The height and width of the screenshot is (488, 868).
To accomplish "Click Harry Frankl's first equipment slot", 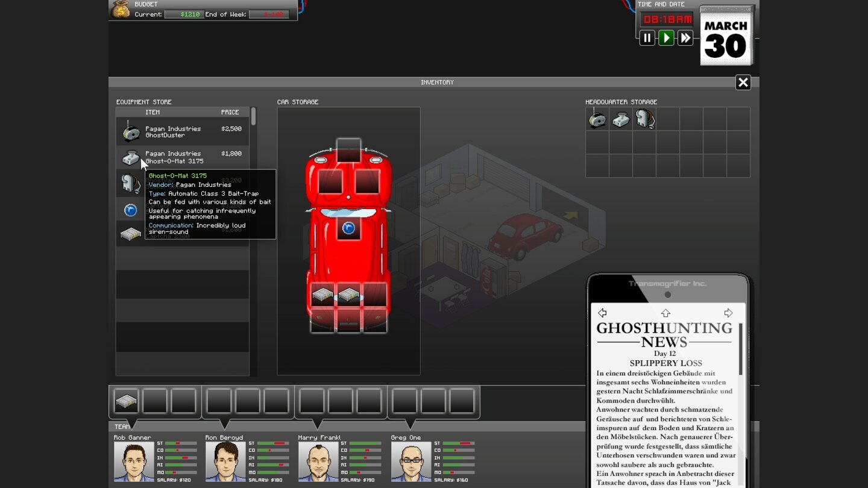I will (x=312, y=401).
